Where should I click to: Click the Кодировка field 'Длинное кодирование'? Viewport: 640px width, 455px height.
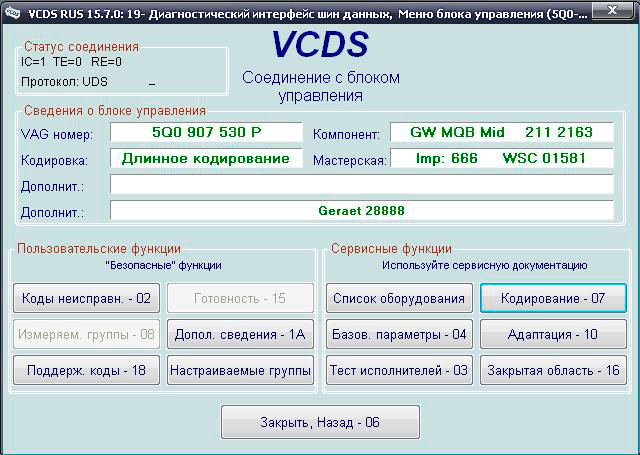click(206, 159)
